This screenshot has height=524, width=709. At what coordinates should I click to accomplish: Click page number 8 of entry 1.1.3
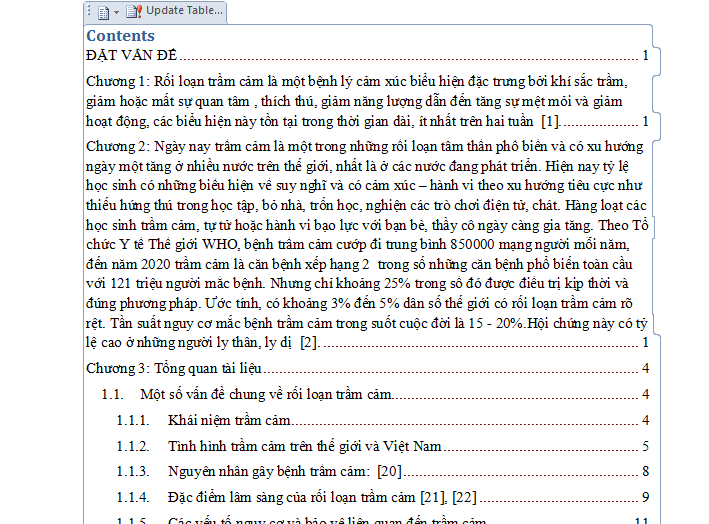[646, 472]
